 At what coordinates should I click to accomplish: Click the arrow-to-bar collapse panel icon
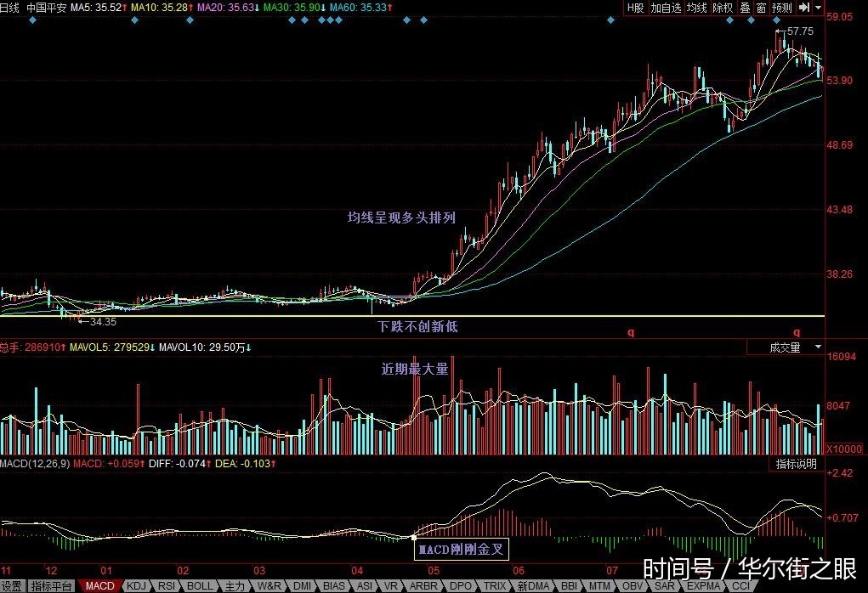point(804,8)
